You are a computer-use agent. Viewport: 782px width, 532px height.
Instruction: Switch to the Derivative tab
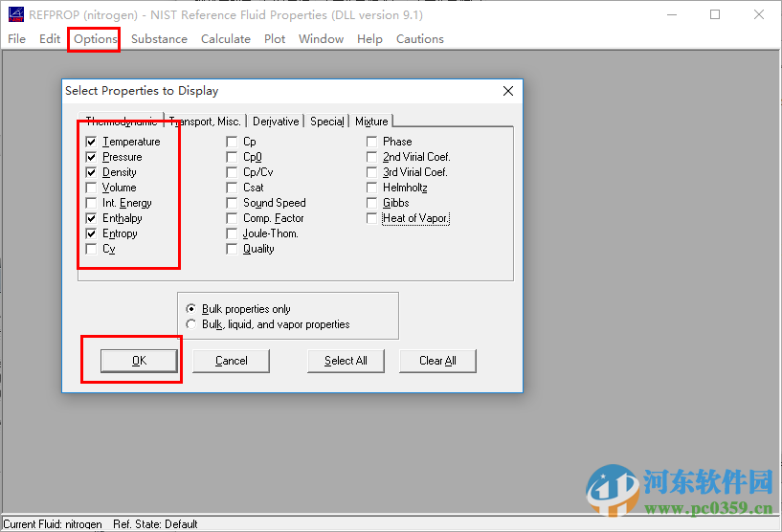click(x=276, y=122)
